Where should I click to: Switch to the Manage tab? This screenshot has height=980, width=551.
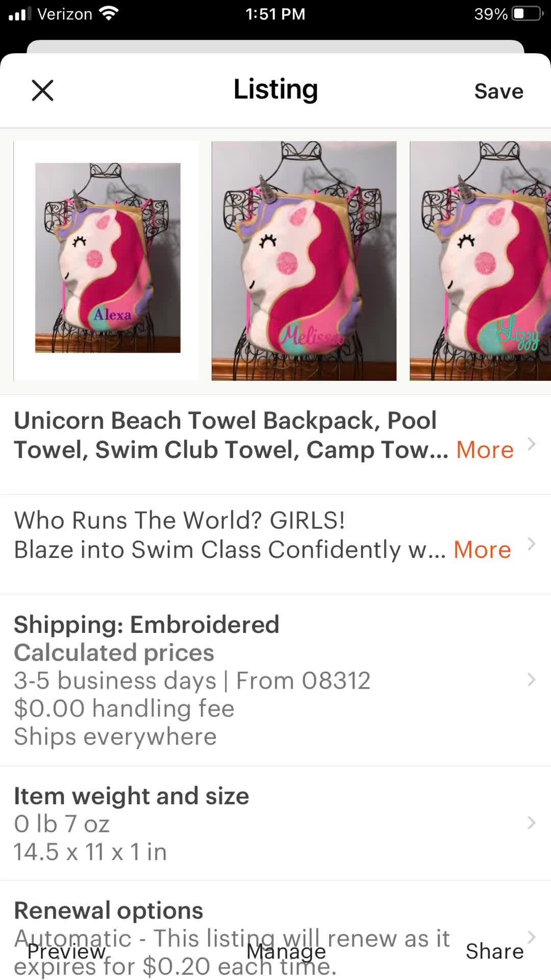click(x=286, y=951)
